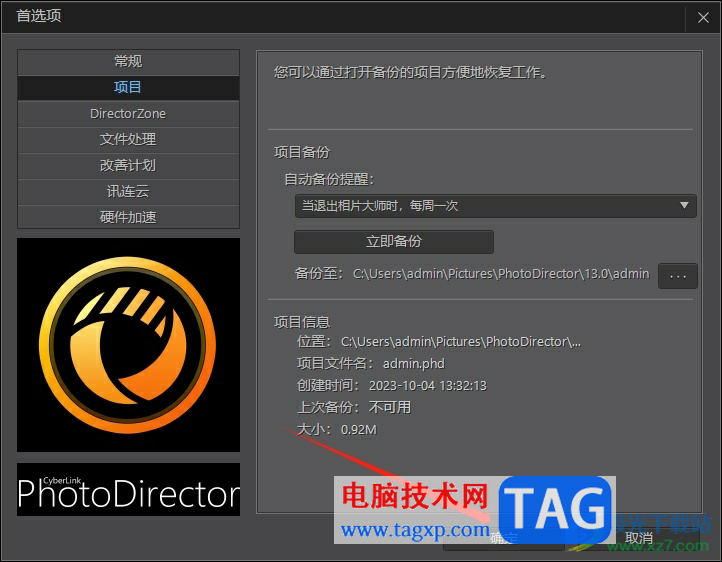Viewport: 722px width, 562px height.
Task: Click the creation time 2023-10-04 13:32:13
Action: point(428,386)
